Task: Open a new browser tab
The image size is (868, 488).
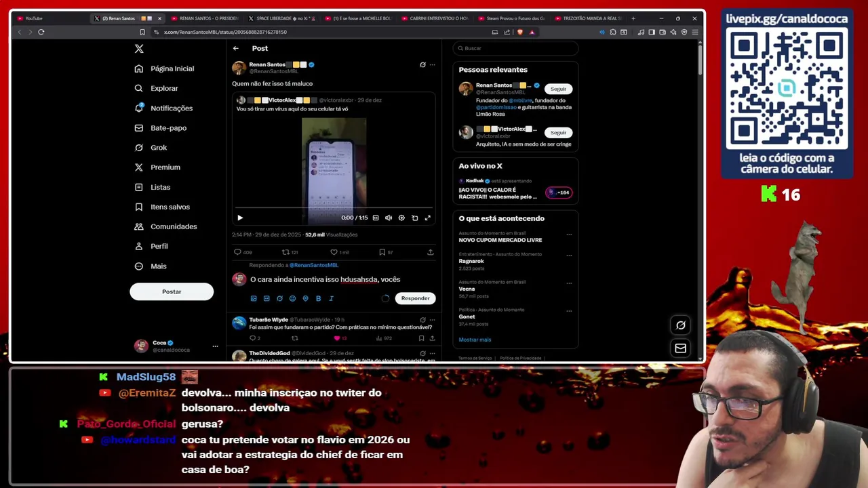Action: coord(633,18)
